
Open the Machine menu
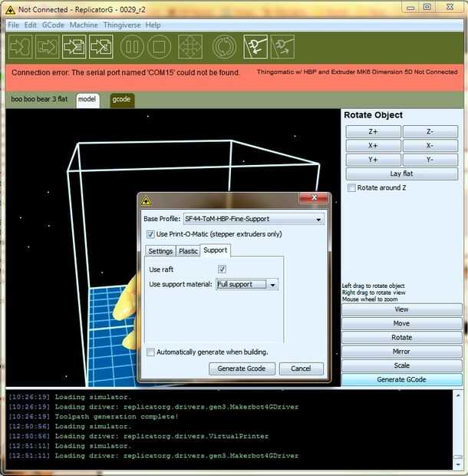click(84, 25)
